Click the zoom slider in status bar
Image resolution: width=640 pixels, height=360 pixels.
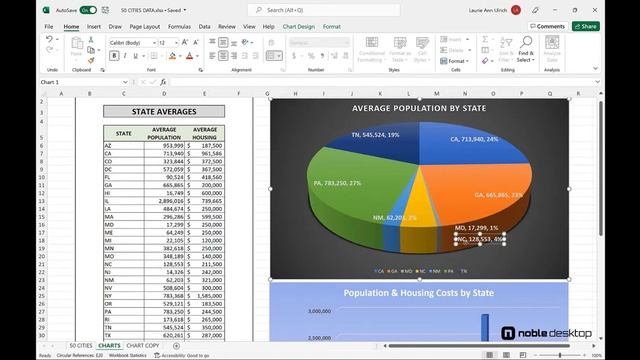[560, 355]
